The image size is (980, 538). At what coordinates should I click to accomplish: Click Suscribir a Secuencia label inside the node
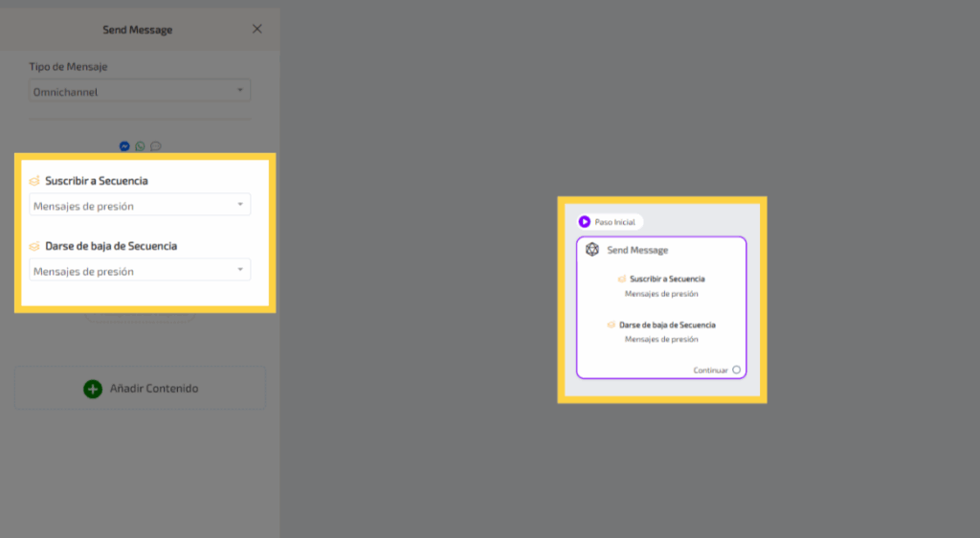click(667, 279)
